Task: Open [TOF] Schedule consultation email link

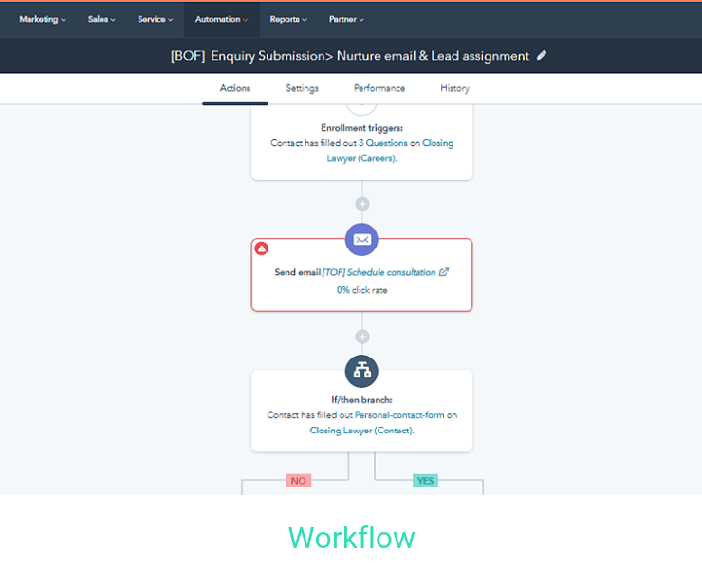Action: (x=379, y=272)
